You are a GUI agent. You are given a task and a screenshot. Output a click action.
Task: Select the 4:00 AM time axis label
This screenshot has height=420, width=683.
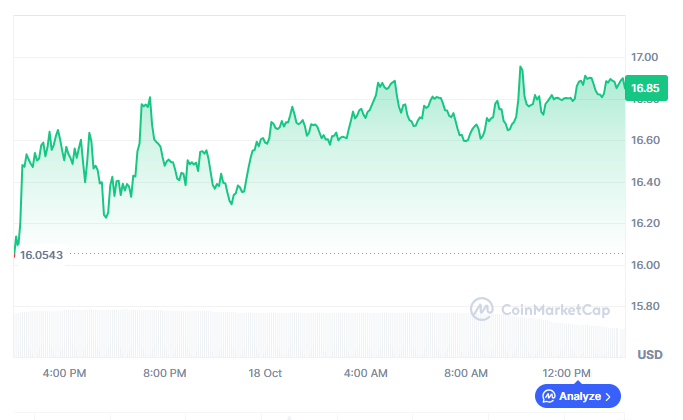coord(366,373)
